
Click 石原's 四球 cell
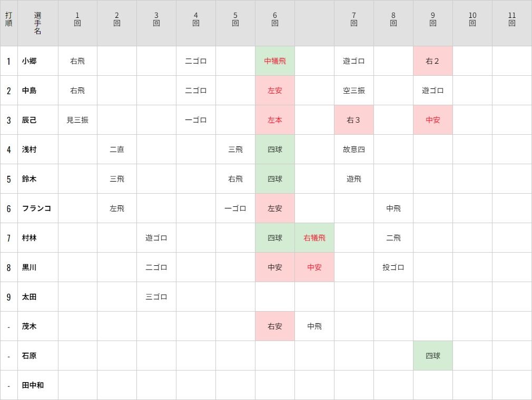click(x=432, y=356)
